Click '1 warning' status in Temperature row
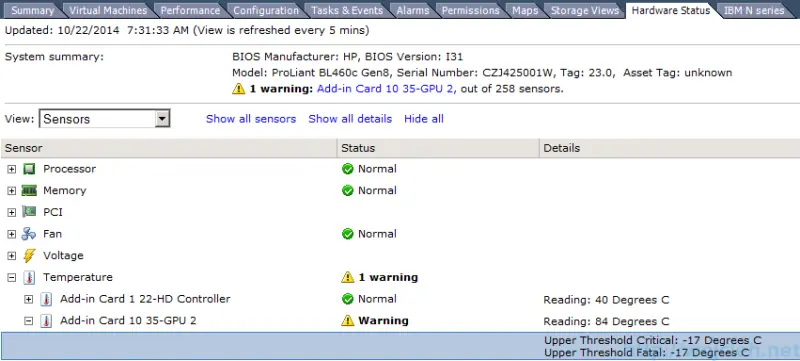The width and height of the screenshot is (800, 361). click(388, 277)
